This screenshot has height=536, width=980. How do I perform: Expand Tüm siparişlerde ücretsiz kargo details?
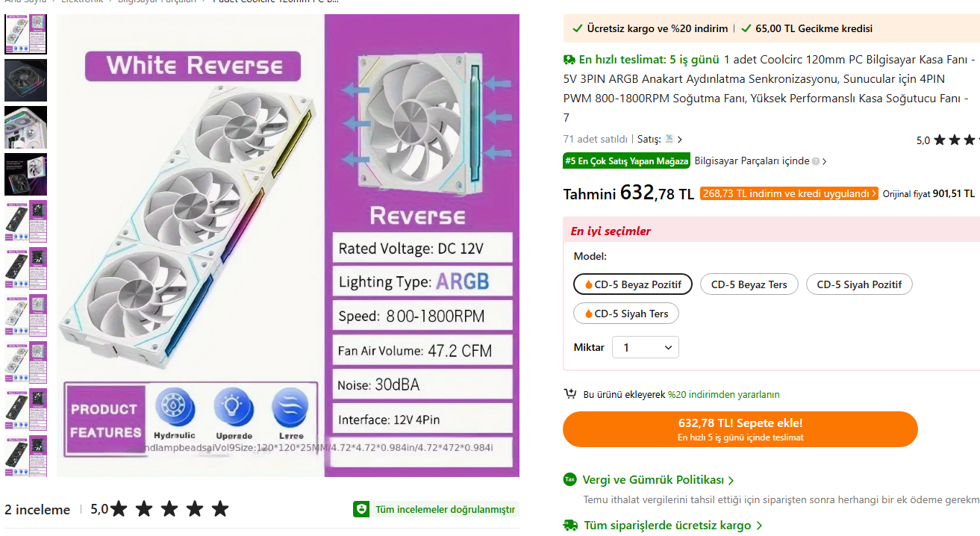click(x=673, y=526)
